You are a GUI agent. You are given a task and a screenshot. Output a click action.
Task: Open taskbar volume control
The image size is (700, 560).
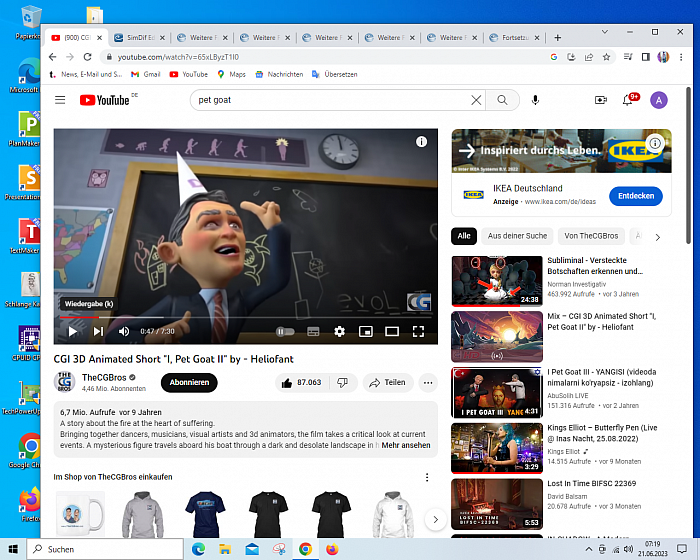pyautogui.click(x=629, y=549)
